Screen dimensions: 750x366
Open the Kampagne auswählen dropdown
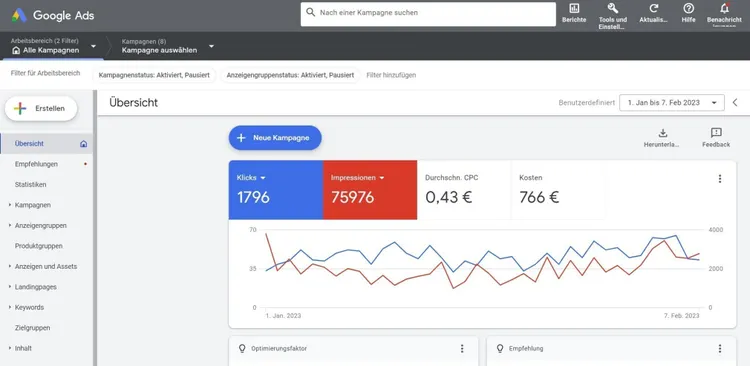(167, 46)
